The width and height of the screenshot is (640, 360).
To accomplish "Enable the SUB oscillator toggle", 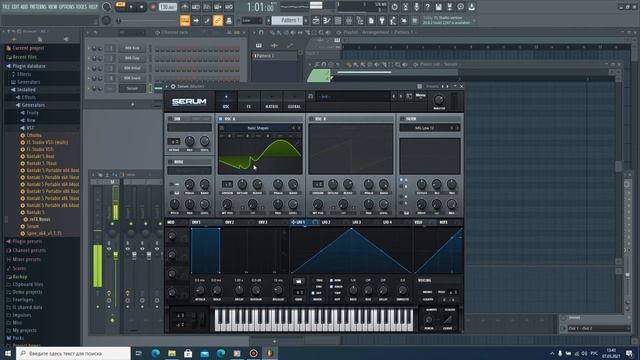I will point(170,119).
